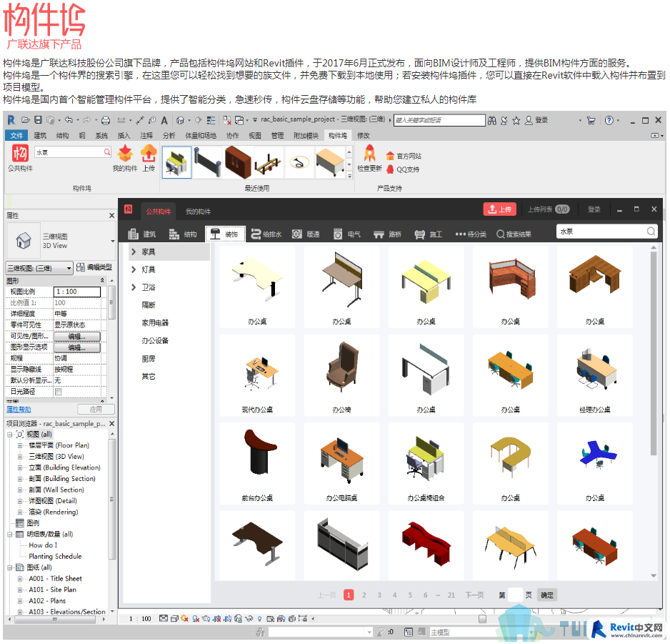Image resolution: width=670 pixels, height=644 pixels.
Task: Click the brown cabinet thumbnail in 最近使用
Action: click(x=238, y=162)
